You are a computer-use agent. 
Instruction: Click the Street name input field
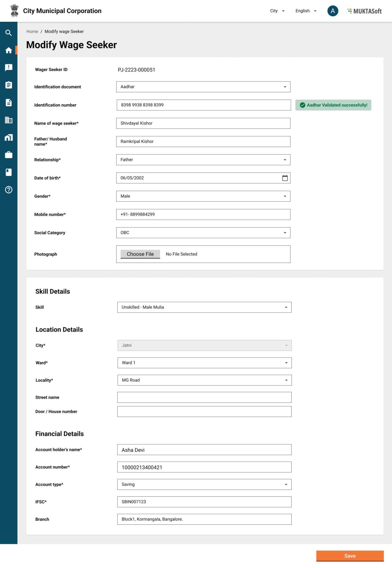click(x=204, y=397)
